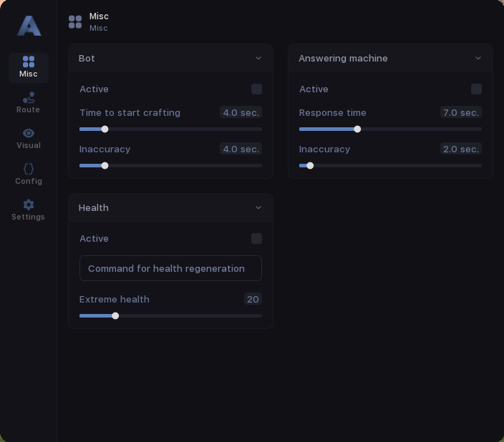This screenshot has width=504, height=442.
Task: Focus the health regeneration command field
Action: (170, 269)
